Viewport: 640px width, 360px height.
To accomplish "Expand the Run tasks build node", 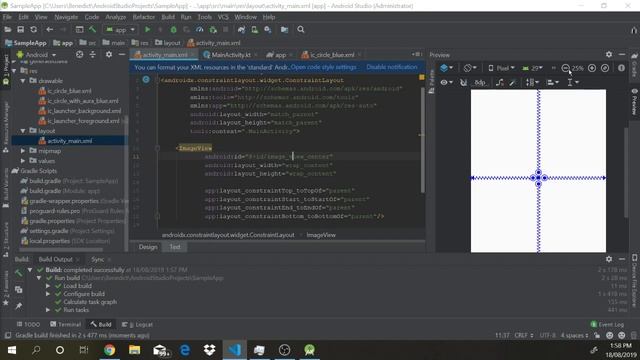I will coord(48,310).
